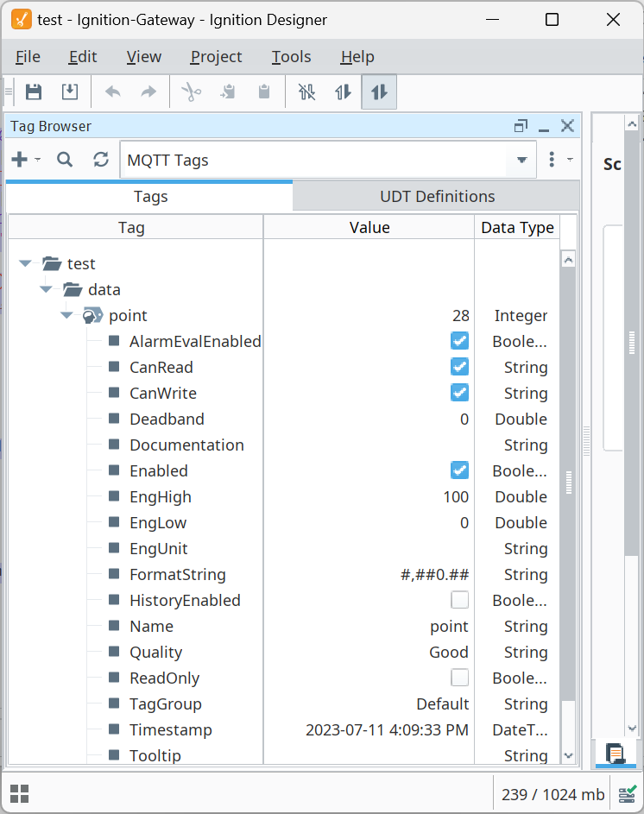Click the Tag column header

[136, 227]
